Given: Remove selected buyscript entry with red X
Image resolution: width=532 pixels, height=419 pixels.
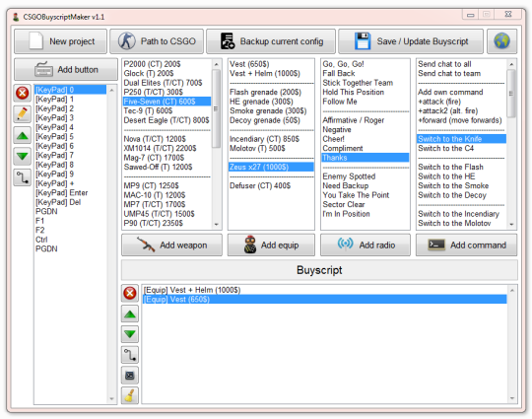Looking at the screenshot, I should click(130, 293).
